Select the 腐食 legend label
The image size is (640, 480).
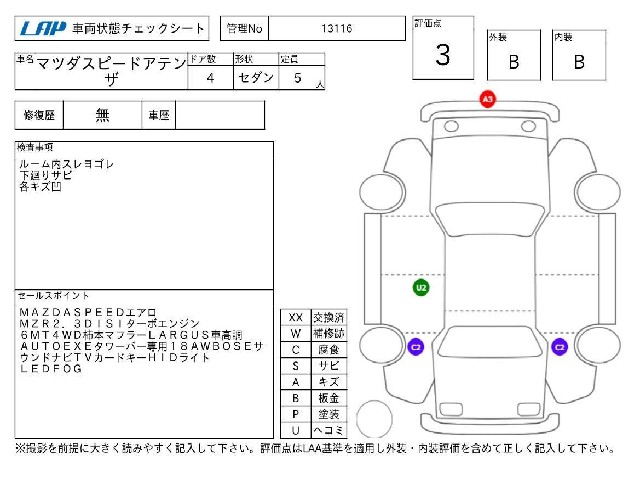329,350
